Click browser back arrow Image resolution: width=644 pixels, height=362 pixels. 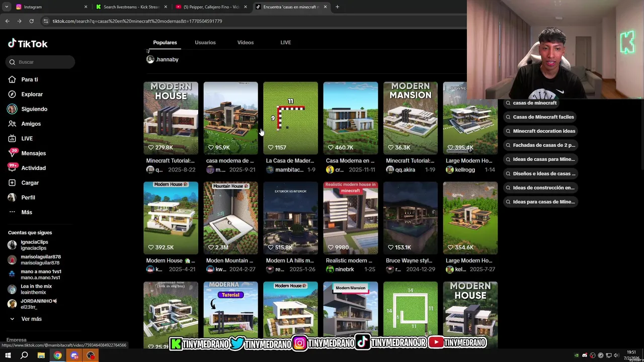[x=7, y=21]
